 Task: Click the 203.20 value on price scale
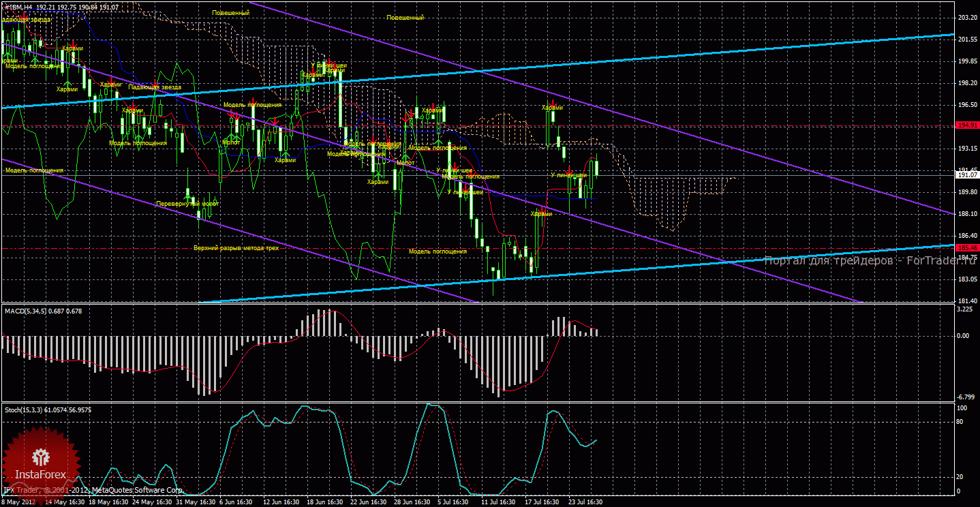[x=967, y=18]
